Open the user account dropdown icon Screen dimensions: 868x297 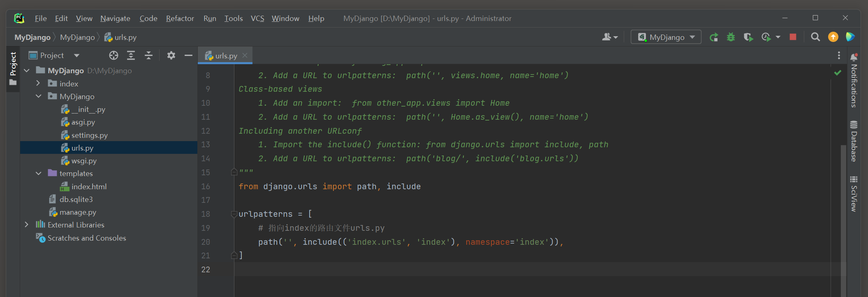[610, 37]
